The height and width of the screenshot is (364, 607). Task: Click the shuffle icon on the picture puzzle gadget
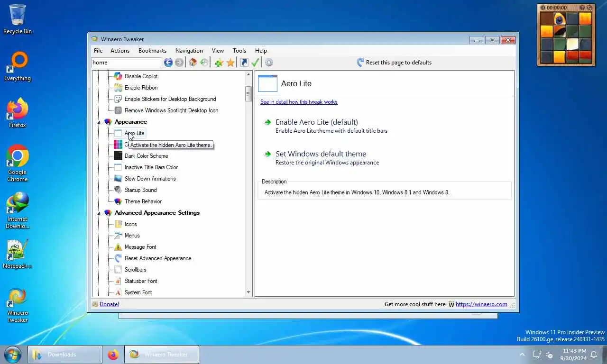tap(589, 8)
